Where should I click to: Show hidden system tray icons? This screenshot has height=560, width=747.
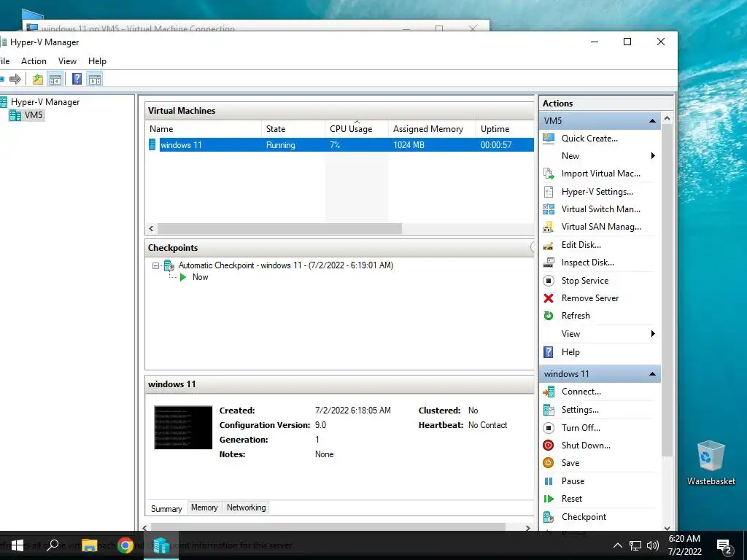coord(617,545)
